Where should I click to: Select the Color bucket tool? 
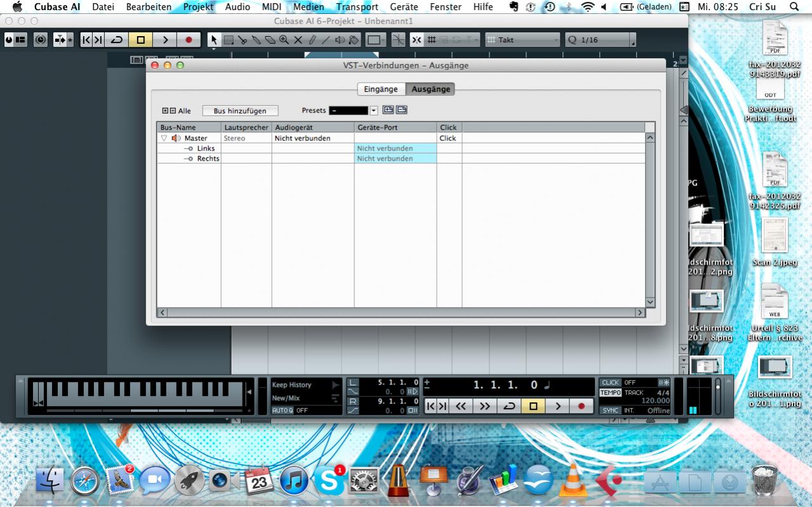(x=354, y=39)
